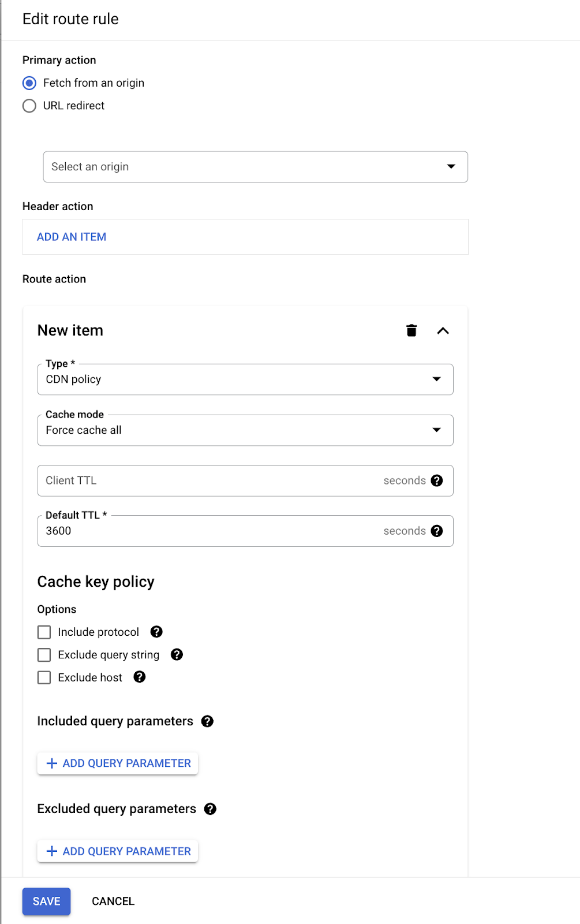
Task: Choose Fetch from an origin option
Action: (29, 83)
